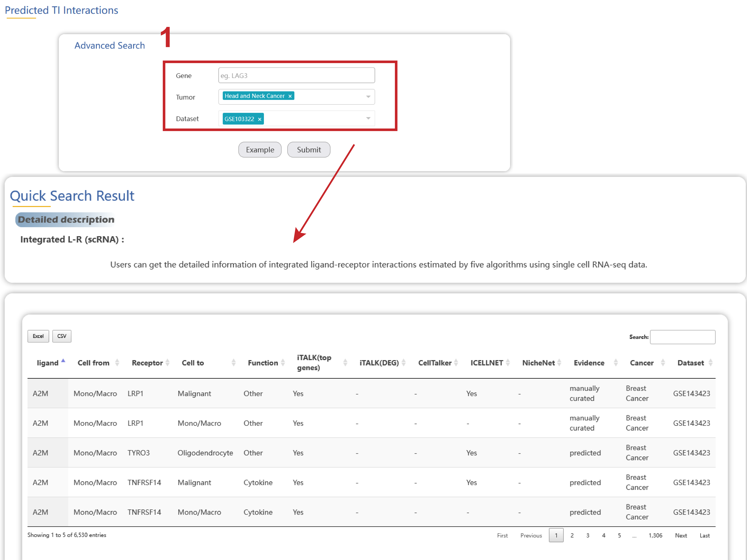The image size is (747, 560).
Task: Export table as Excel
Action: pyautogui.click(x=38, y=336)
